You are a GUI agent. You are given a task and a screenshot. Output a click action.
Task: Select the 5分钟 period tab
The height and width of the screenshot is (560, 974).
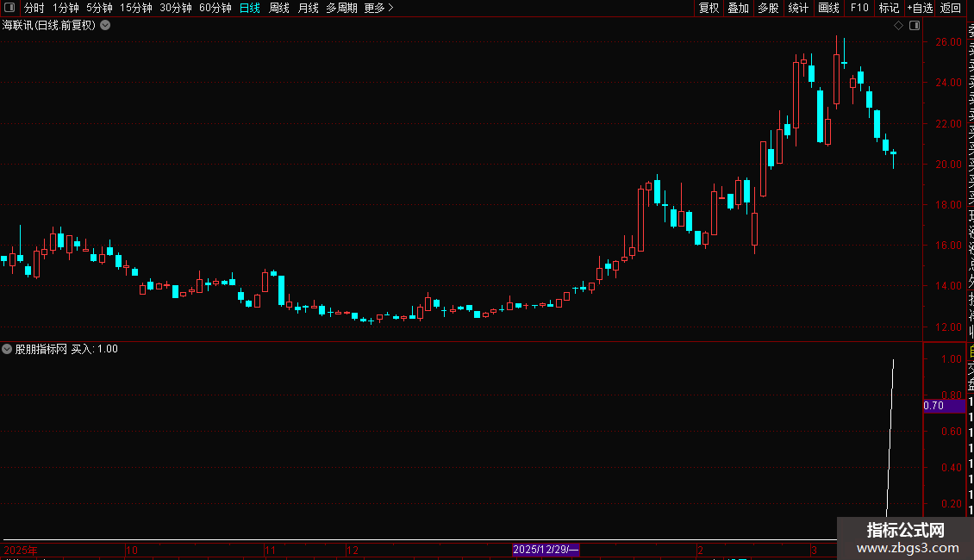99,8
